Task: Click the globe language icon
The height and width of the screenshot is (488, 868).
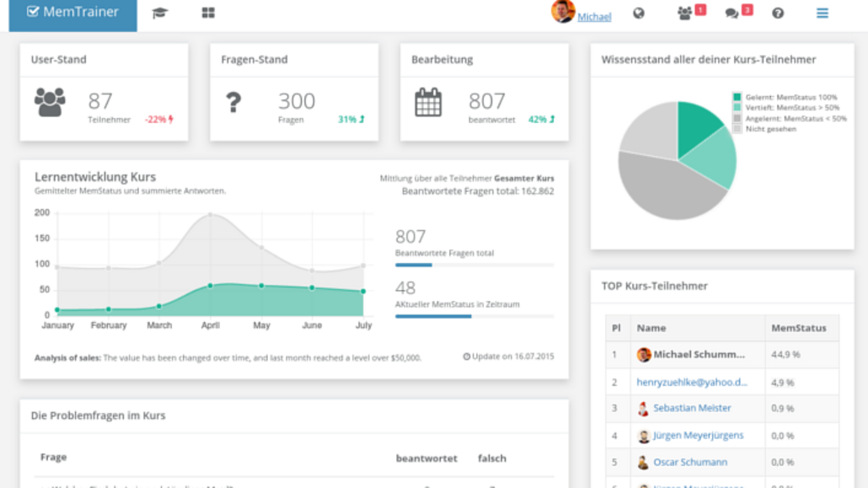Action: coord(639,13)
